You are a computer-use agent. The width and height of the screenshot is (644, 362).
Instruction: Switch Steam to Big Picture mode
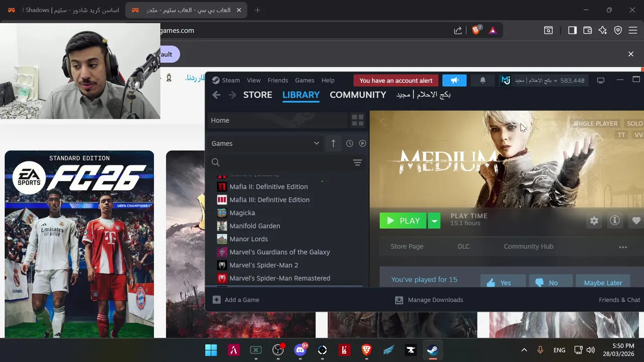click(600, 80)
